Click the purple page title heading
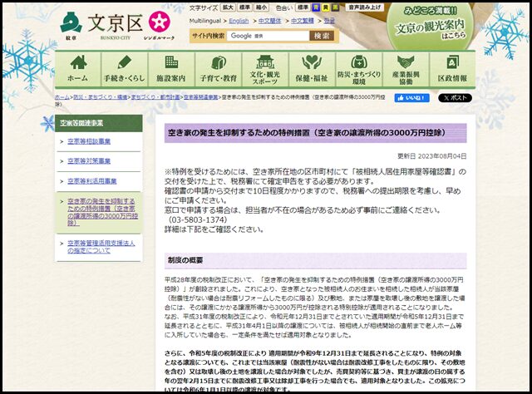Viewport: 532px width, 394px height. [316, 133]
